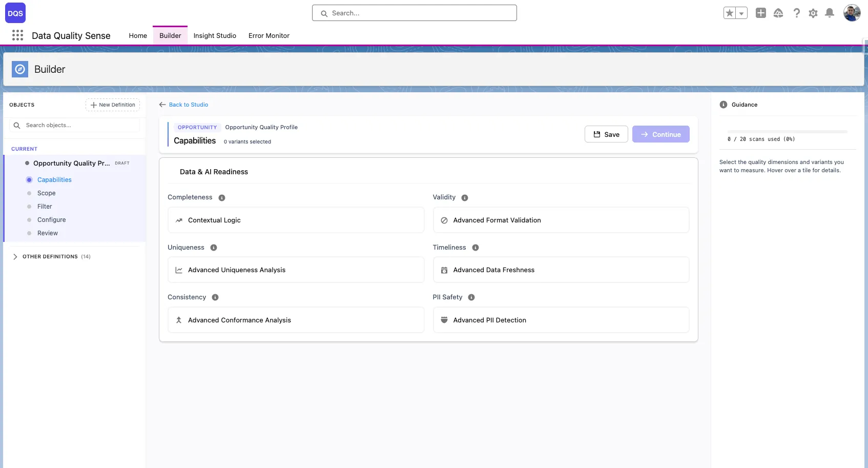Click the Advanced PII Detection shield icon

tap(443, 320)
